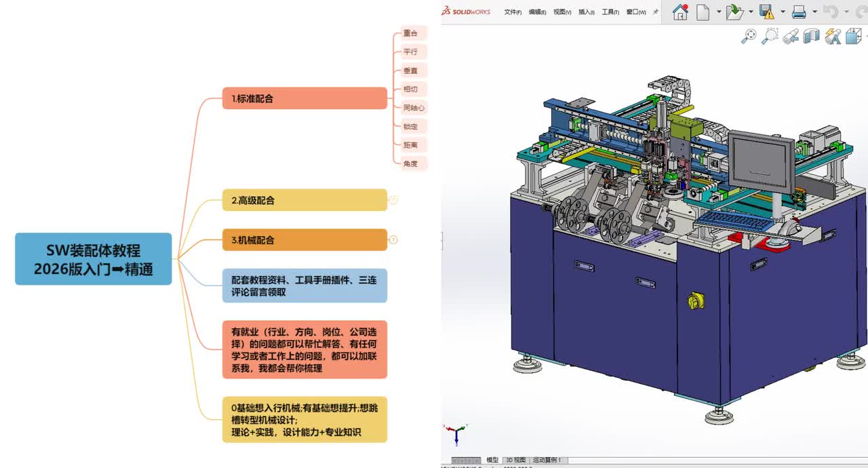Open the View Orientation cube icon
Screen dimensions: 868x468
tap(854, 37)
